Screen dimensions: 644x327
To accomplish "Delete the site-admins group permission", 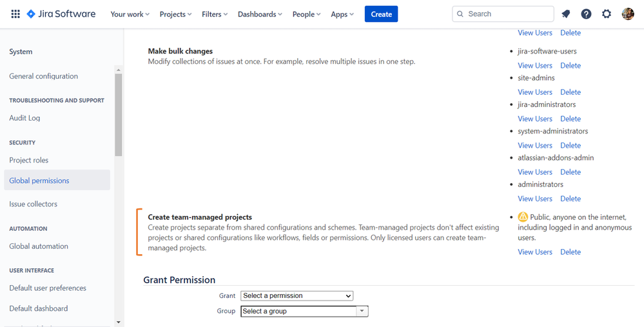I will (571, 92).
